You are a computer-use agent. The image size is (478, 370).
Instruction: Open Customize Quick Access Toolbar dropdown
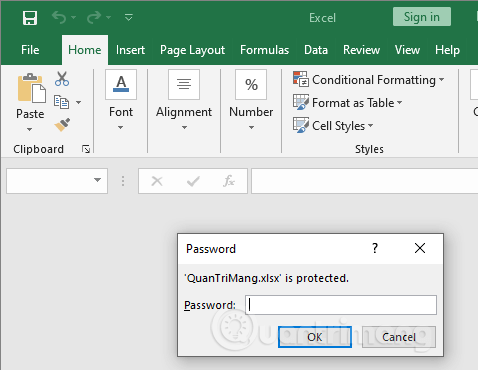129,17
